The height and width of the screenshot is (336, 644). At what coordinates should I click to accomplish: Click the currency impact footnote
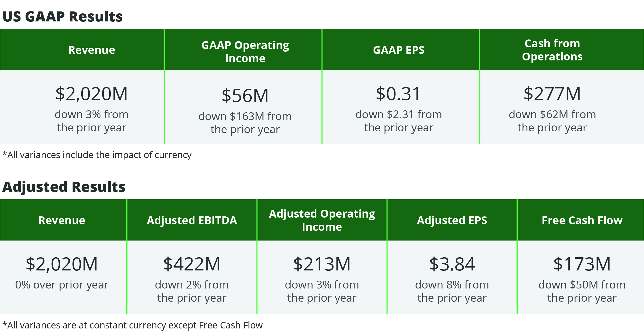[97, 155]
